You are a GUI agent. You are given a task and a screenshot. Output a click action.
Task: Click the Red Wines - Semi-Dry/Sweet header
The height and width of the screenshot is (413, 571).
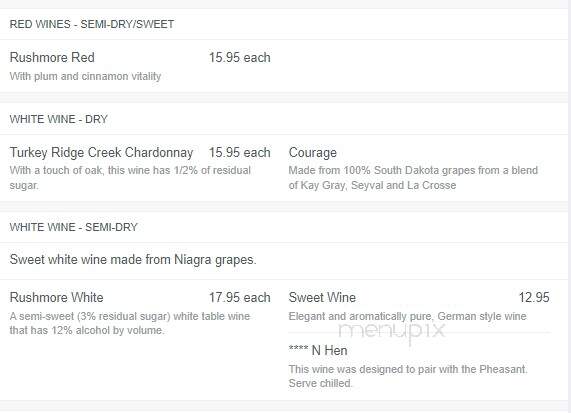tap(92, 24)
